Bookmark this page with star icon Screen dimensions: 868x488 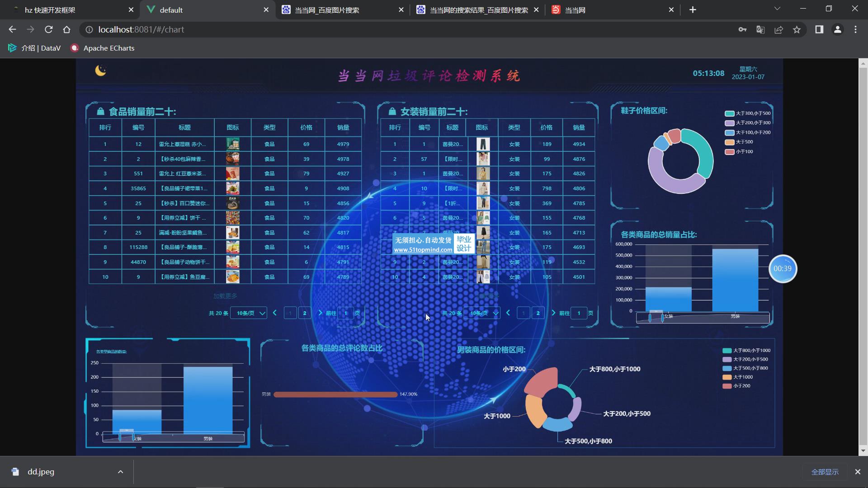(797, 29)
